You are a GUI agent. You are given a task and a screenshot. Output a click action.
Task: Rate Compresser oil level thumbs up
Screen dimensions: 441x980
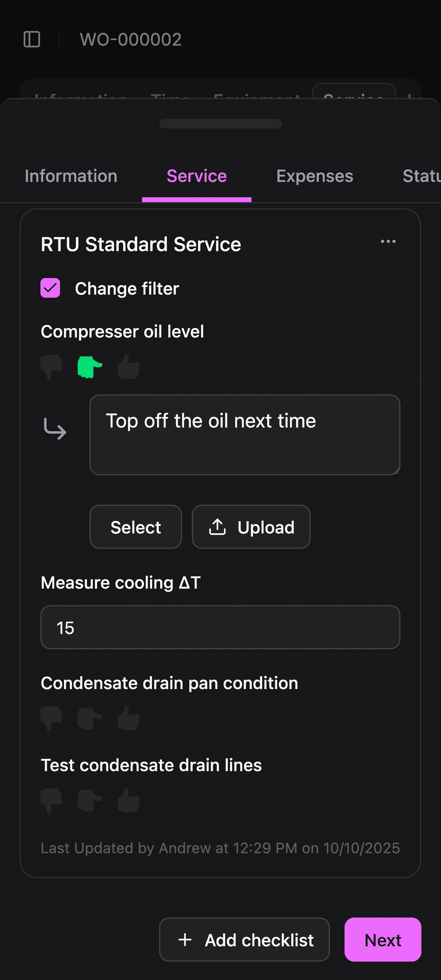pyautogui.click(x=129, y=367)
